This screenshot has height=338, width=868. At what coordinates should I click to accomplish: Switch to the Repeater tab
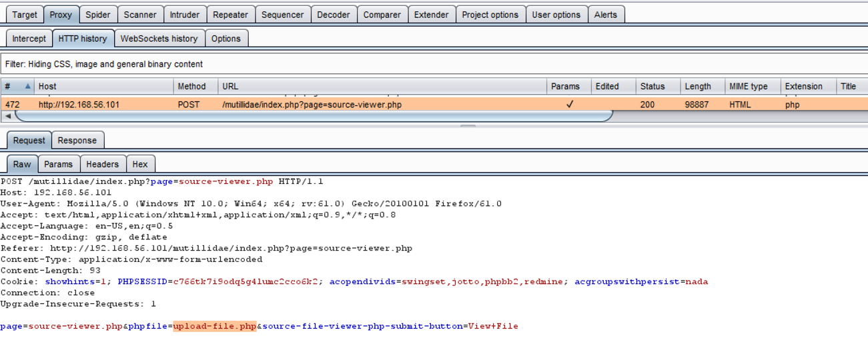coord(230,15)
